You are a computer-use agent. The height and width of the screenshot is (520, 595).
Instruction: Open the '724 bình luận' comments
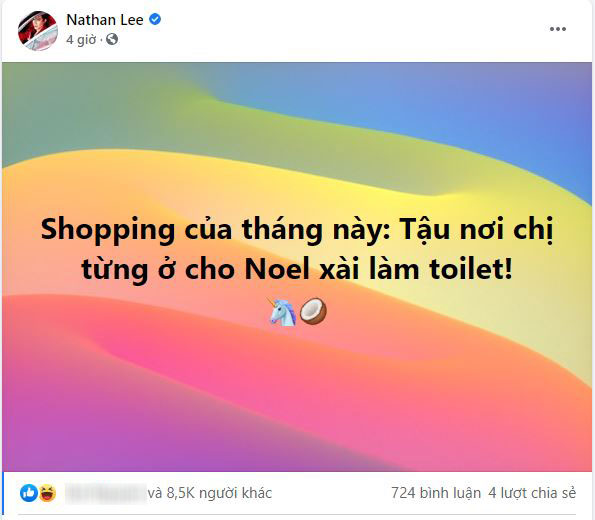pos(436,493)
